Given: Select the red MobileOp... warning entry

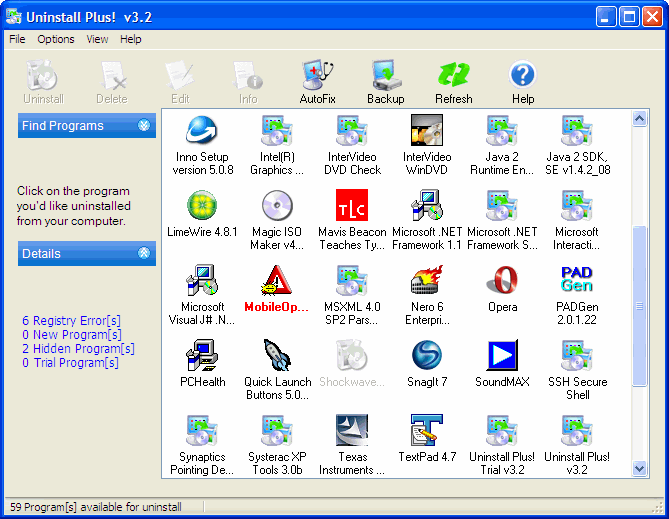Looking at the screenshot, I should tap(276, 289).
